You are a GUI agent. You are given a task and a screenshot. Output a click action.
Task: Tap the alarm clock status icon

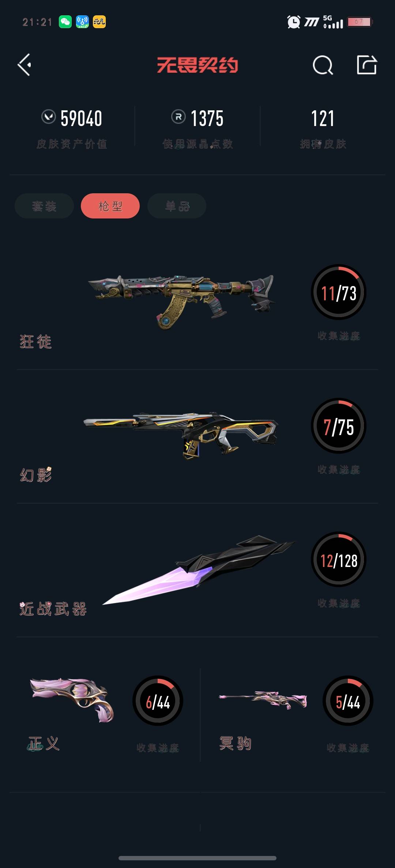[294, 22]
